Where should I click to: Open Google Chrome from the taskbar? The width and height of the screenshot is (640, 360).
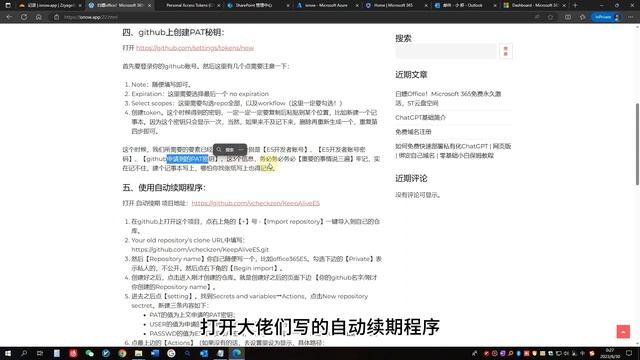122,353
